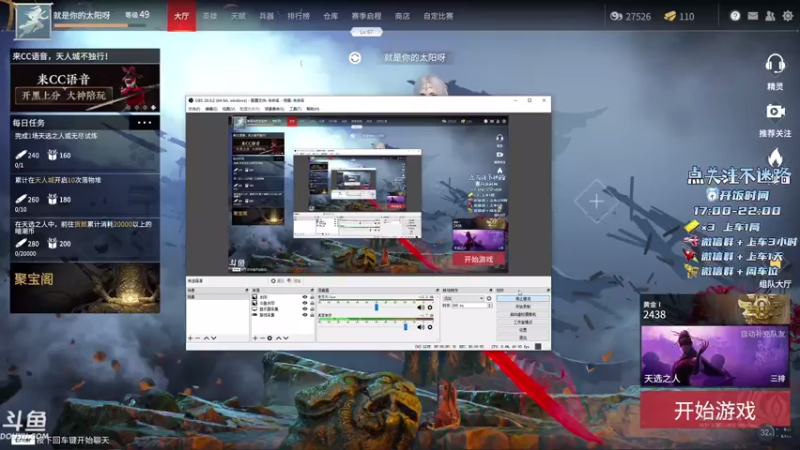
Task: Toggle eye visibility of first OBS source
Action: point(305,297)
